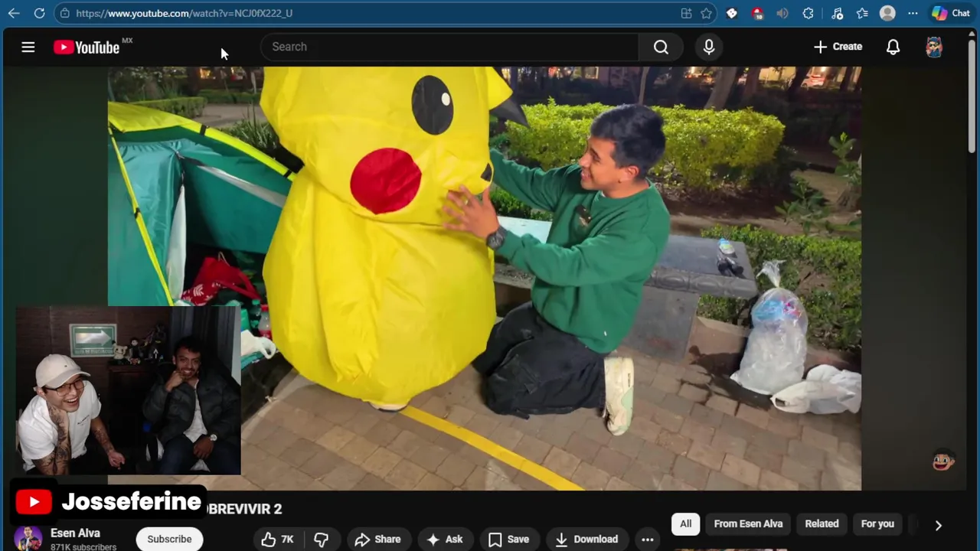Select From Esen Alva chip
This screenshot has width=980, height=551.
click(x=748, y=523)
